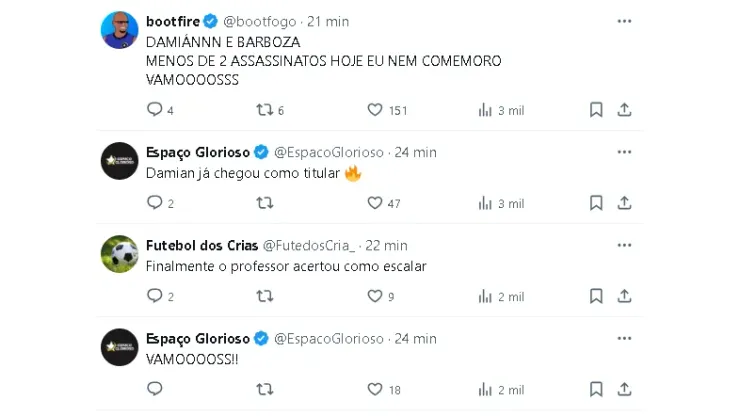This screenshot has width=740, height=416.
Task: Open more options on Futebol dos Crias tweet
Action: (x=625, y=245)
